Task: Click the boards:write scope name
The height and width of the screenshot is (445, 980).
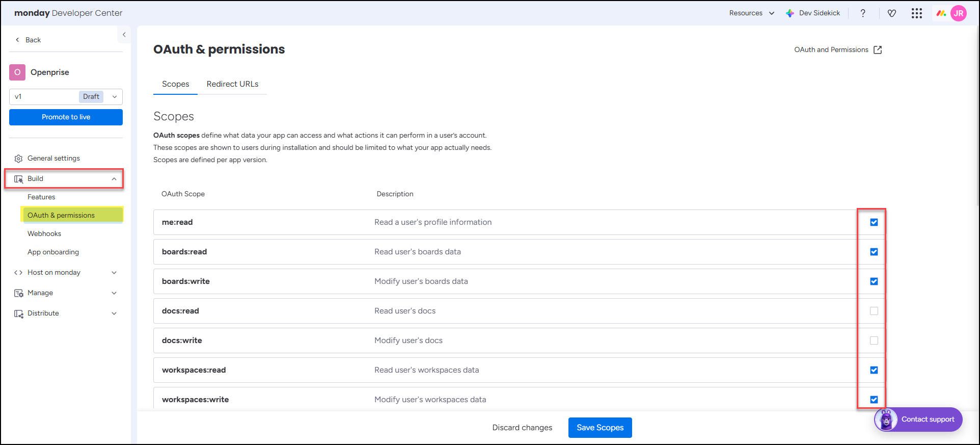Action: 186,281
